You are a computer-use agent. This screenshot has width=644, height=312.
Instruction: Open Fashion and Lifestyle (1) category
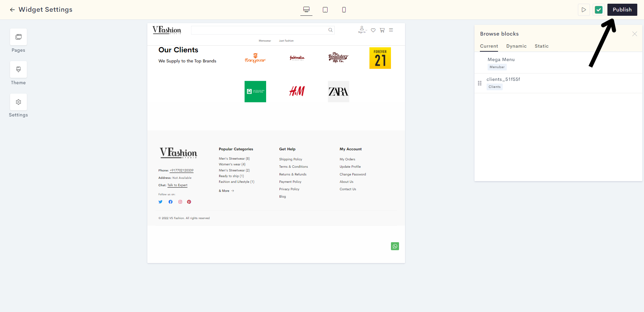[x=237, y=182]
